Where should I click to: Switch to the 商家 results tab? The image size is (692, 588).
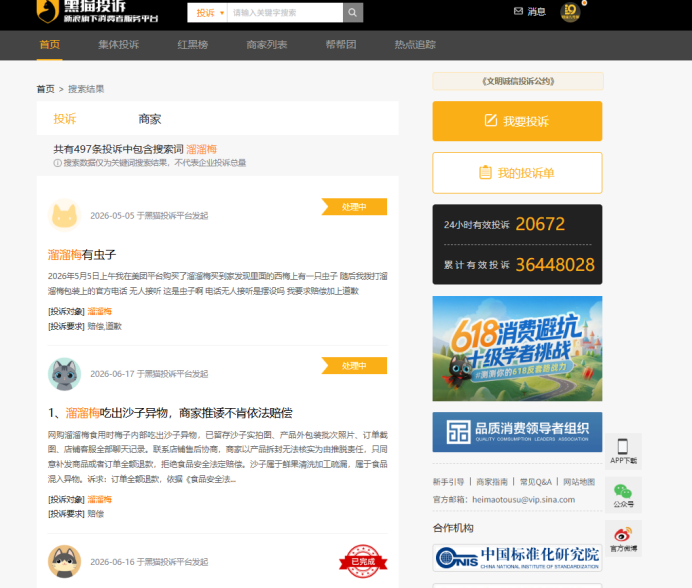pos(150,119)
